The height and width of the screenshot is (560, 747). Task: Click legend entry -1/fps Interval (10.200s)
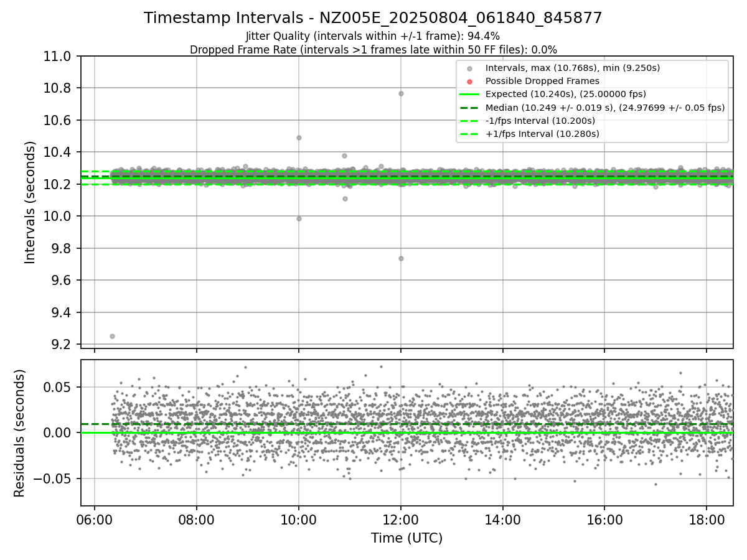pos(540,121)
